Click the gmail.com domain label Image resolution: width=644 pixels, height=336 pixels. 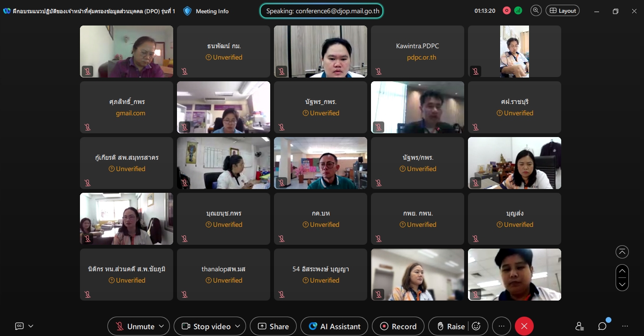tap(131, 113)
